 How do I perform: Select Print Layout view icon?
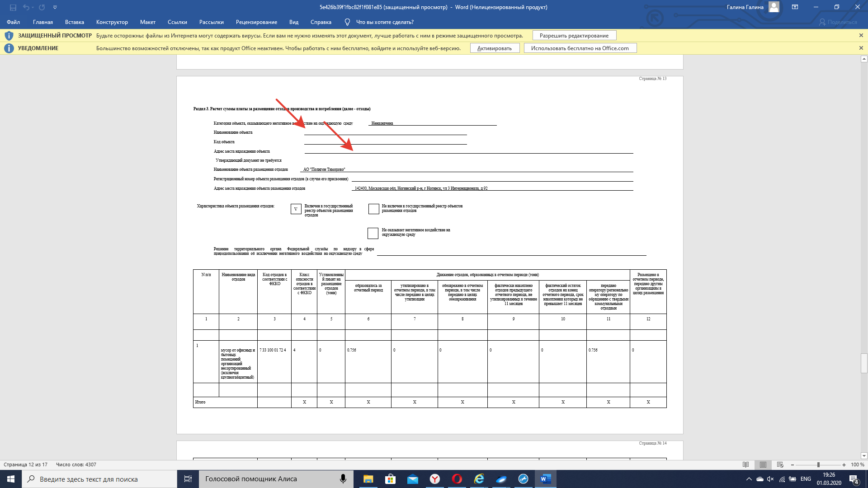[x=763, y=465]
